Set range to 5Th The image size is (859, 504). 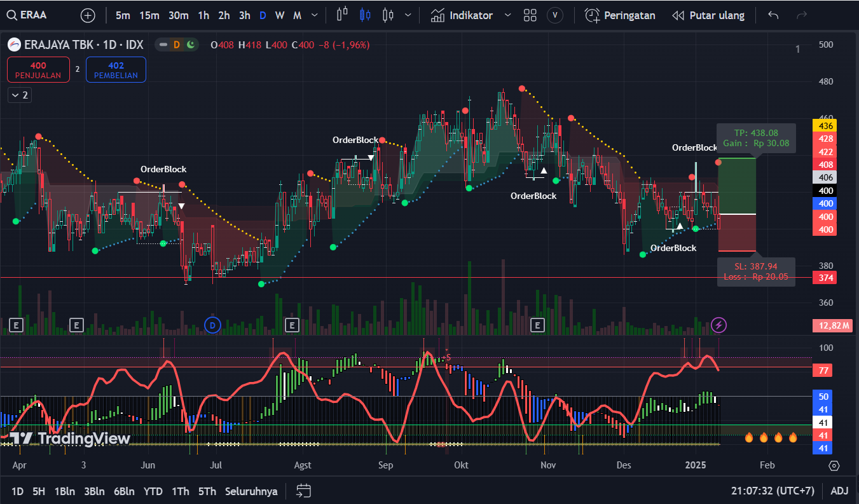click(207, 491)
